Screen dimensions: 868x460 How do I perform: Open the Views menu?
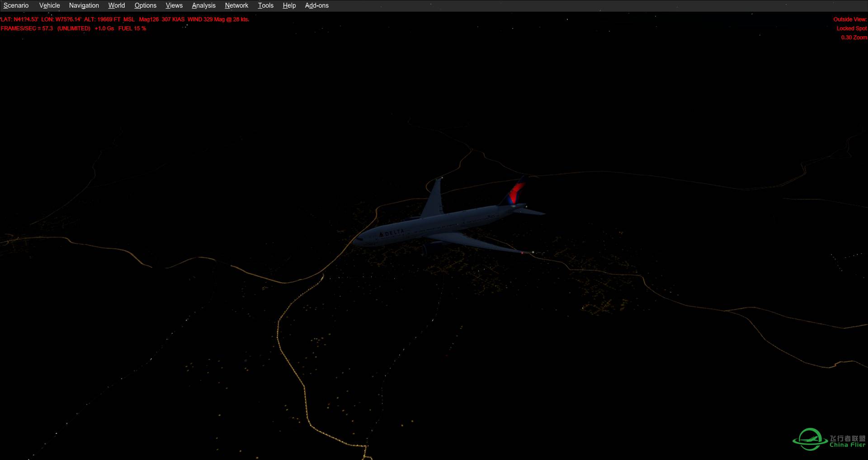pos(174,5)
